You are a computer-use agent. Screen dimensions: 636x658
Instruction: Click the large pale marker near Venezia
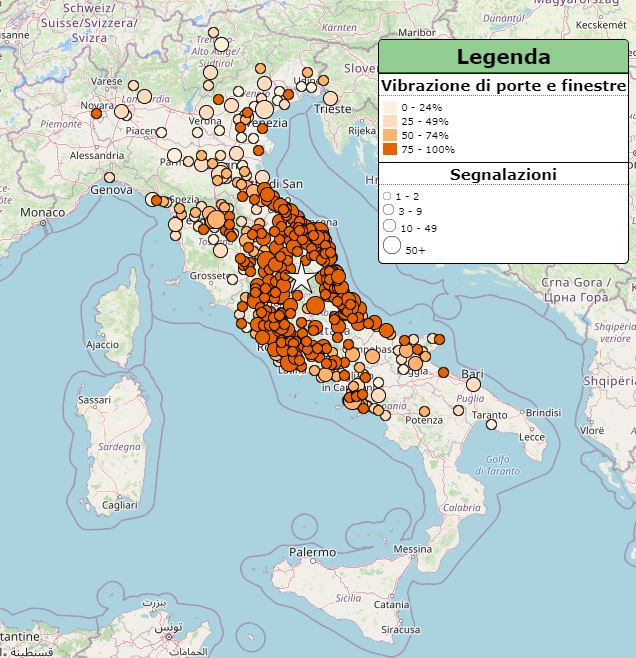point(264,109)
